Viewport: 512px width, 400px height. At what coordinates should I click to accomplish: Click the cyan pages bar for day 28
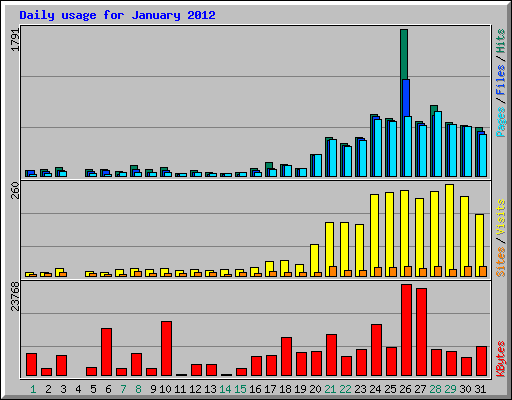(x=438, y=144)
